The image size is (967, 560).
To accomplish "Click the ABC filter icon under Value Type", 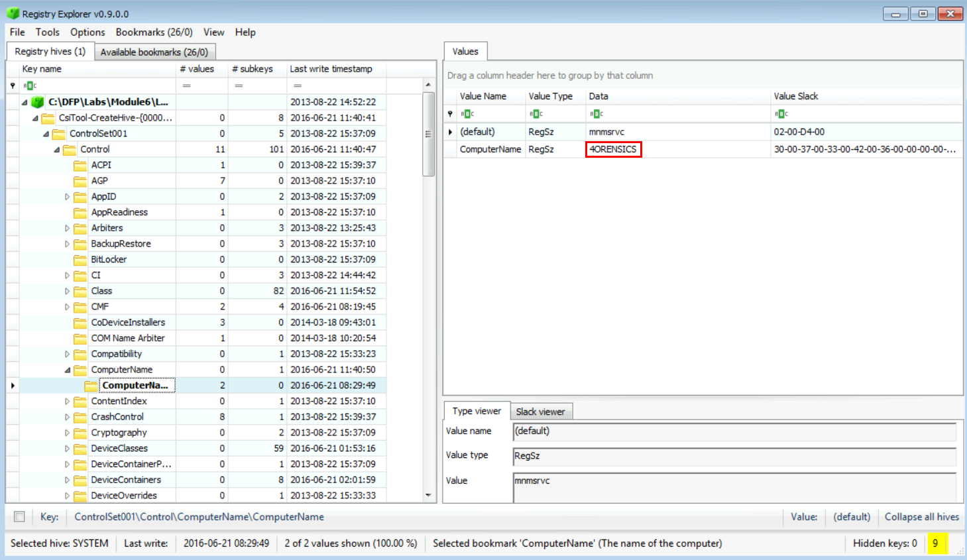I will click(536, 114).
